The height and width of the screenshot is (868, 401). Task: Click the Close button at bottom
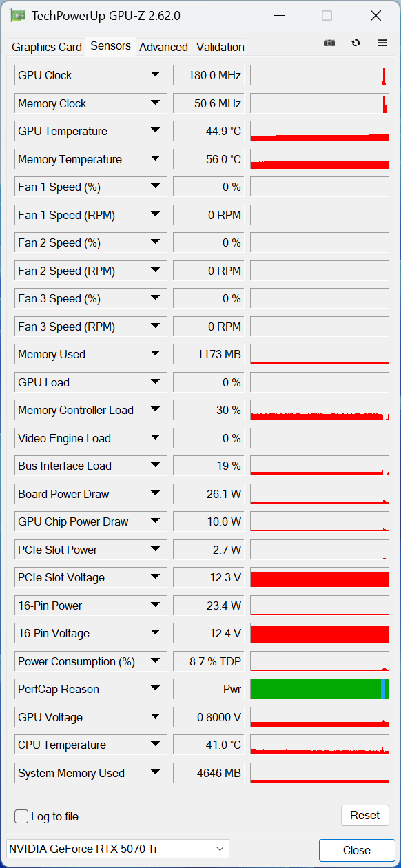[x=356, y=850]
